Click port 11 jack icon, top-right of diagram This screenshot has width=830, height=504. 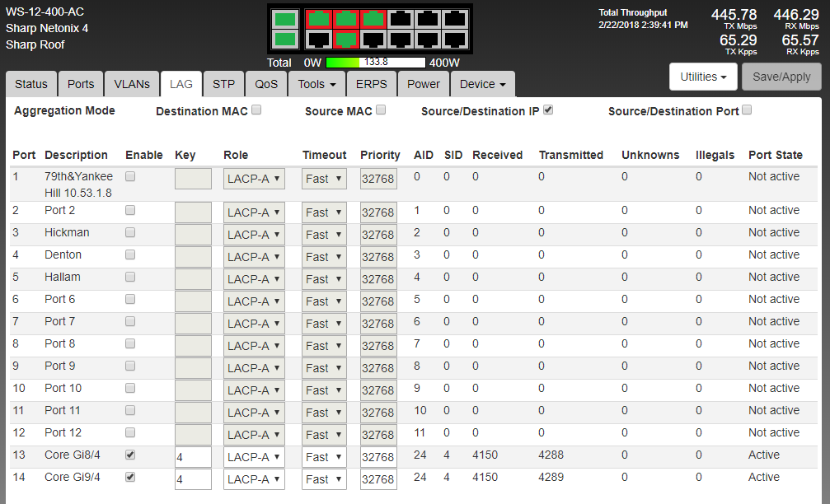click(455, 18)
